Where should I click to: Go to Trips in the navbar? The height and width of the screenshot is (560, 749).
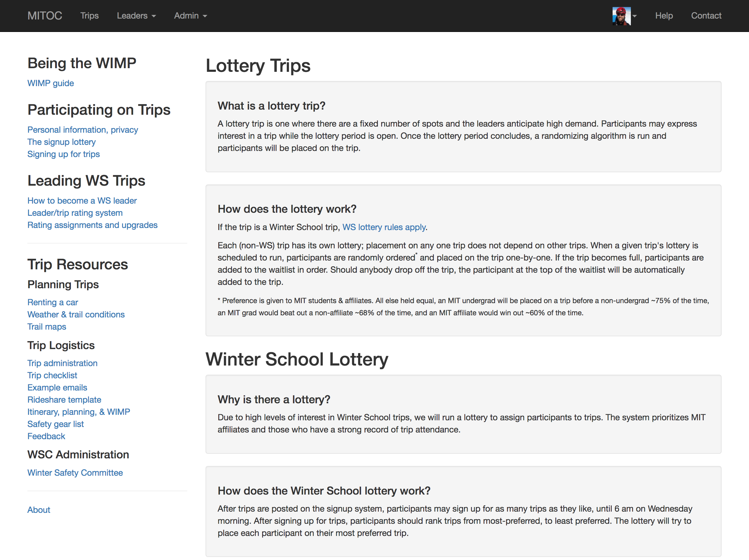90,16
